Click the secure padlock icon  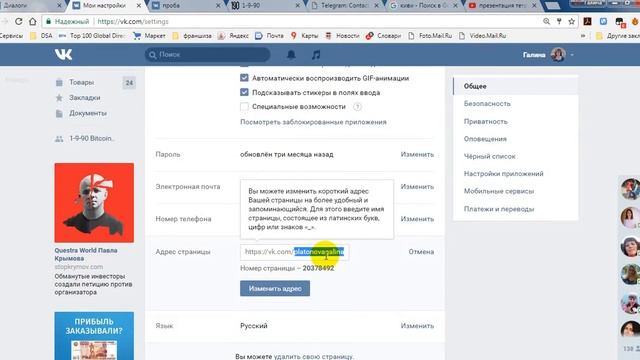[49, 21]
